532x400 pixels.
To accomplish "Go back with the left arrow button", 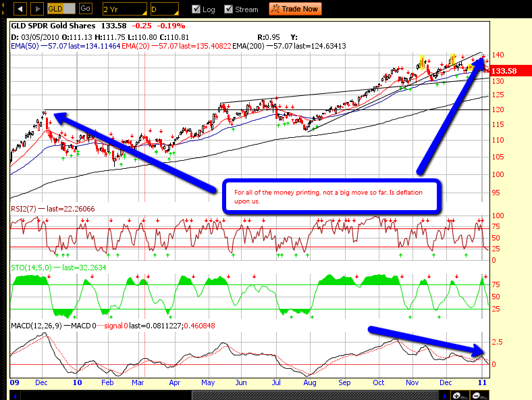I will point(20,9).
